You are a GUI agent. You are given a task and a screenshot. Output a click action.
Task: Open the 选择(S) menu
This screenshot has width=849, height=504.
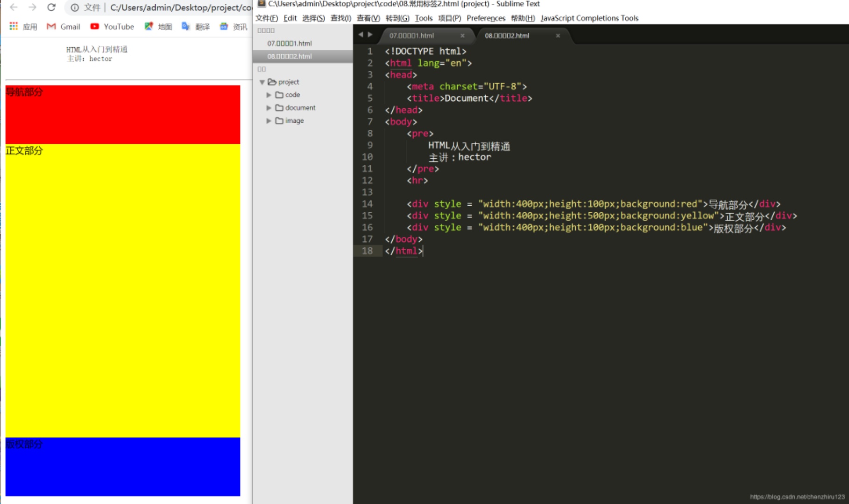[x=313, y=18]
